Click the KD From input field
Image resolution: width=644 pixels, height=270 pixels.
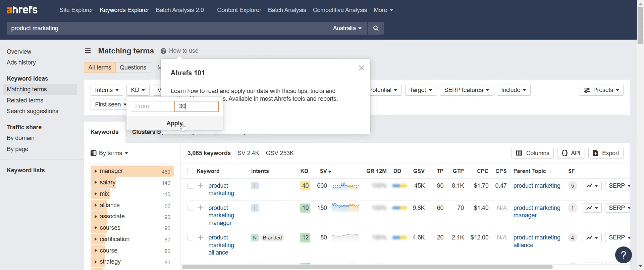153,106
